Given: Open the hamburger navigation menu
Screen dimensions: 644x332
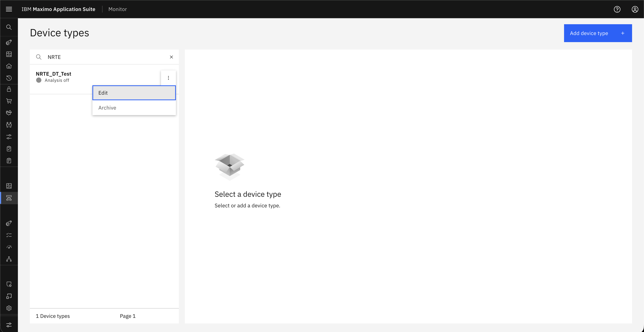Looking at the screenshot, I should coord(9,9).
